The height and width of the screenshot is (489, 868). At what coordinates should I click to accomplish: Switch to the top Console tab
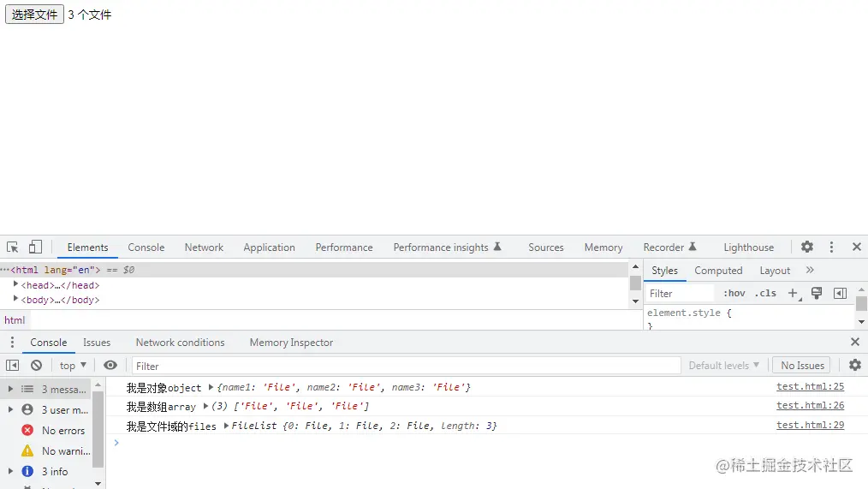[x=146, y=247]
